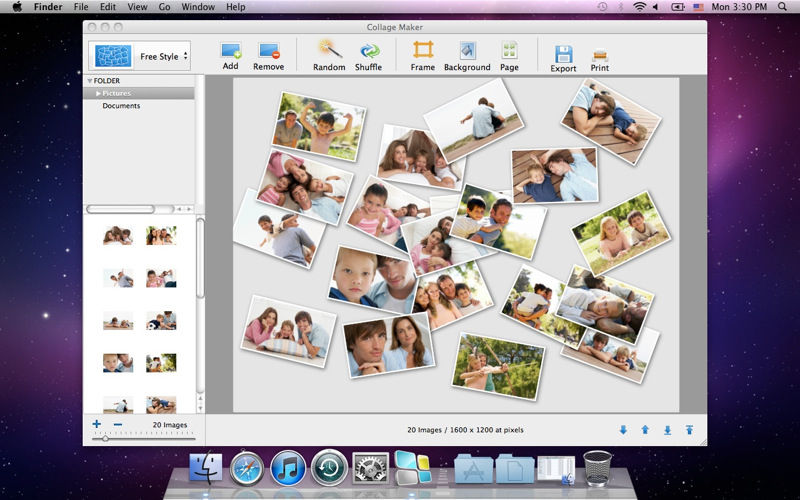Select the Documents folder
The height and width of the screenshot is (500, 800).
(121, 106)
